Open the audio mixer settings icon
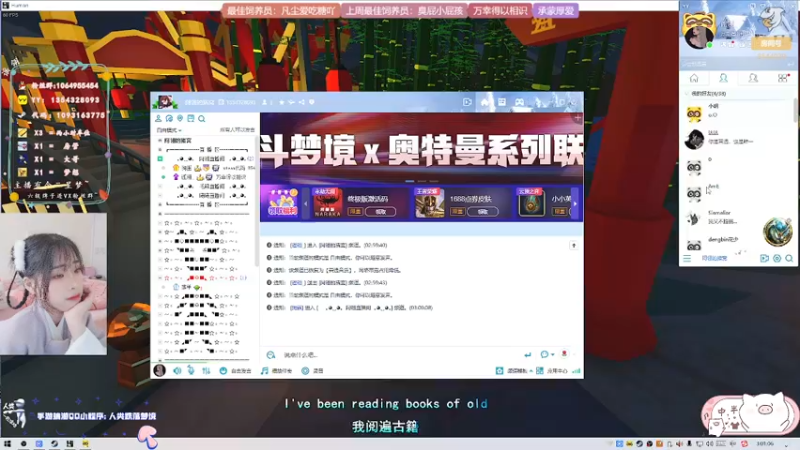800x450 pixels. click(206, 371)
